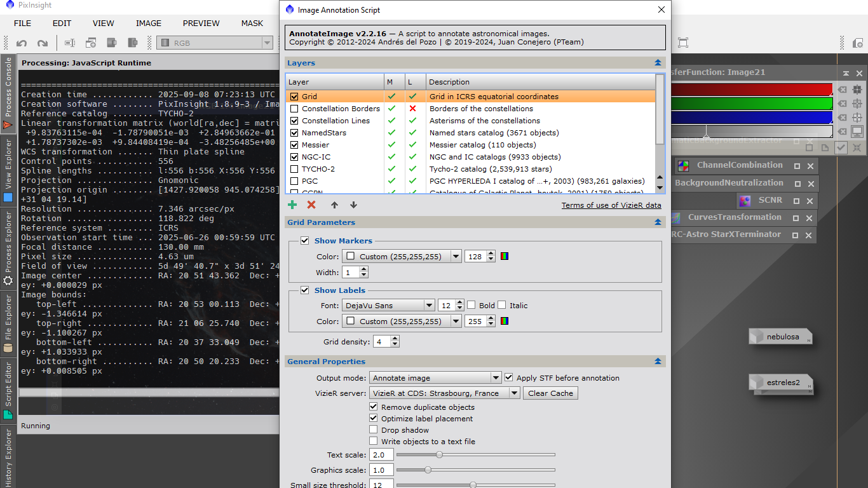Toggle Apply STF before annotation
This screenshot has height=488, width=868.
[509, 378]
